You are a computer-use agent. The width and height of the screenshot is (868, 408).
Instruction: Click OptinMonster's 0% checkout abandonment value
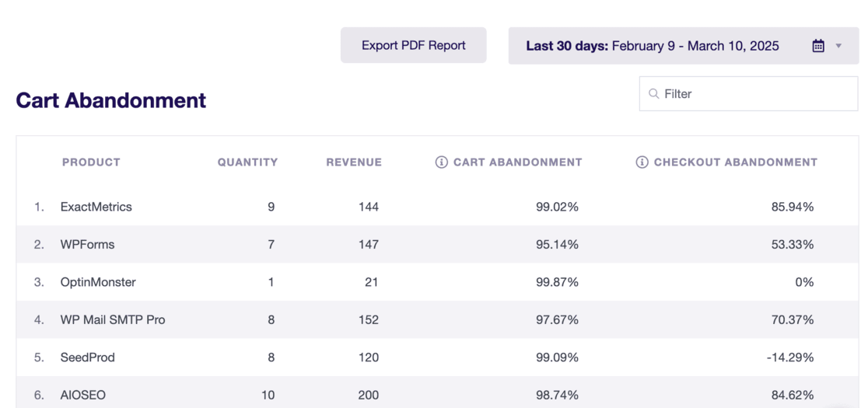(804, 282)
